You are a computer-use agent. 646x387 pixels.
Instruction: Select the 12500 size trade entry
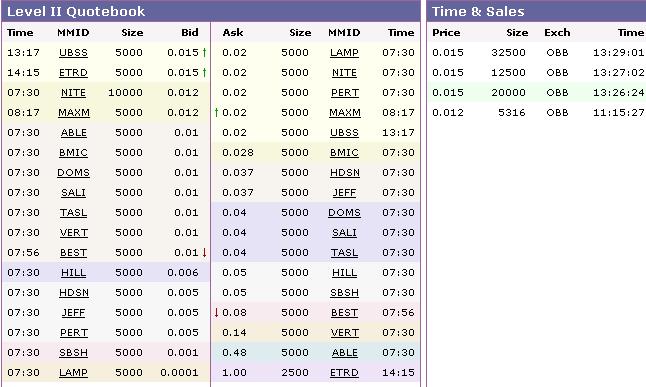(508, 73)
